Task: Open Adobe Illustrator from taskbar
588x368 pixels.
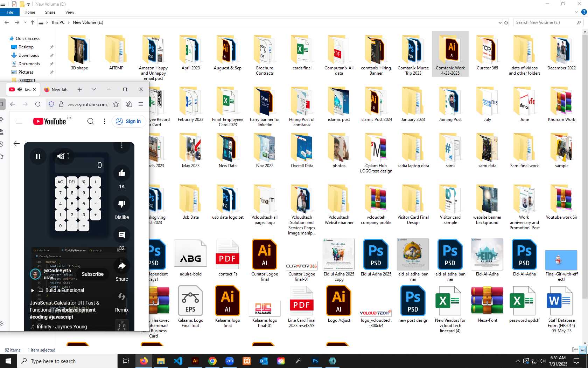Action: [195, 361]
